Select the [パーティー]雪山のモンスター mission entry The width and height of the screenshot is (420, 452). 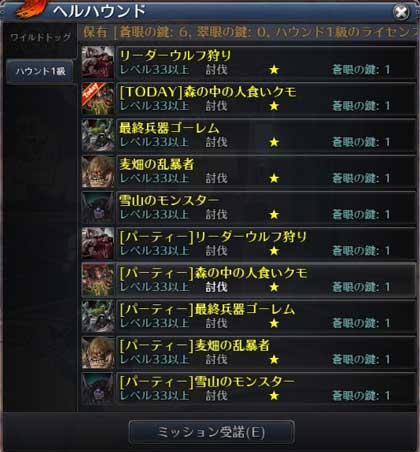coord(266,389)
